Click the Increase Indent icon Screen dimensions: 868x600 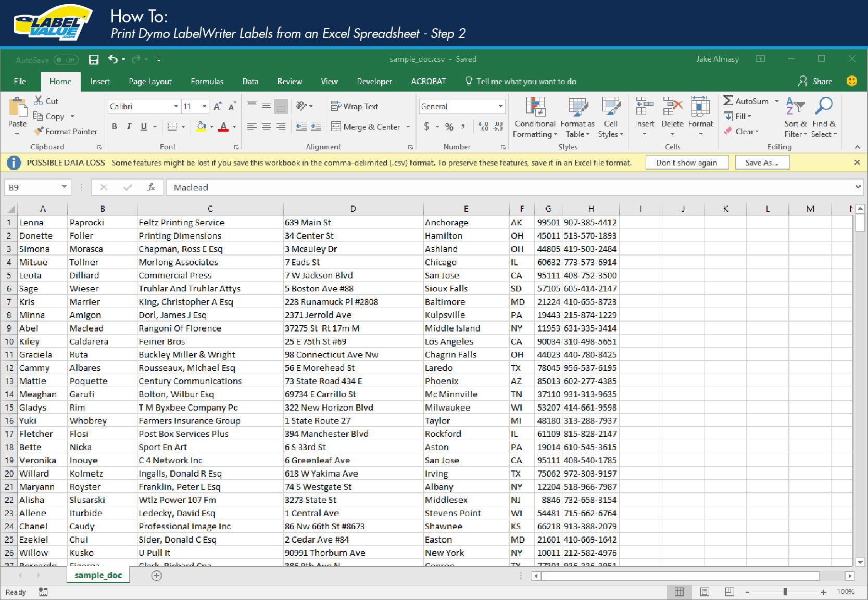tap(316, 126)
